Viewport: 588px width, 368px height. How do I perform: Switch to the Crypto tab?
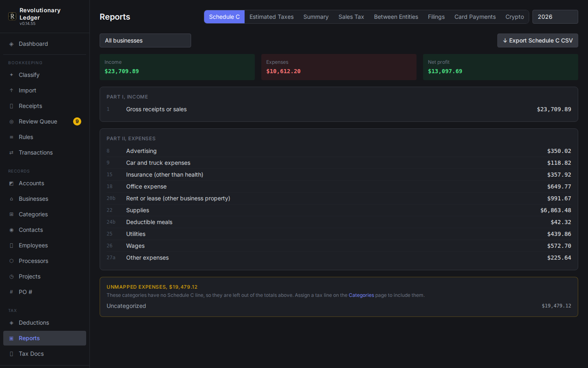point(514,17)
